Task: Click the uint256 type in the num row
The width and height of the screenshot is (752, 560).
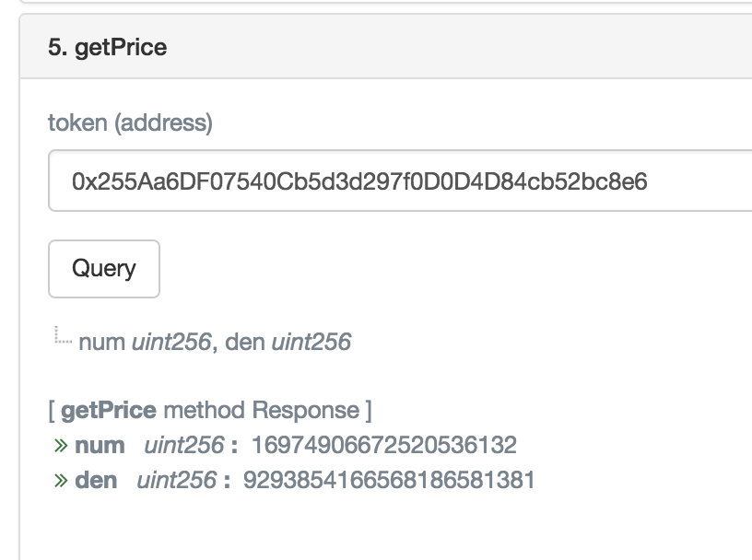Action: pyautogui.click(x=184, y=446)
